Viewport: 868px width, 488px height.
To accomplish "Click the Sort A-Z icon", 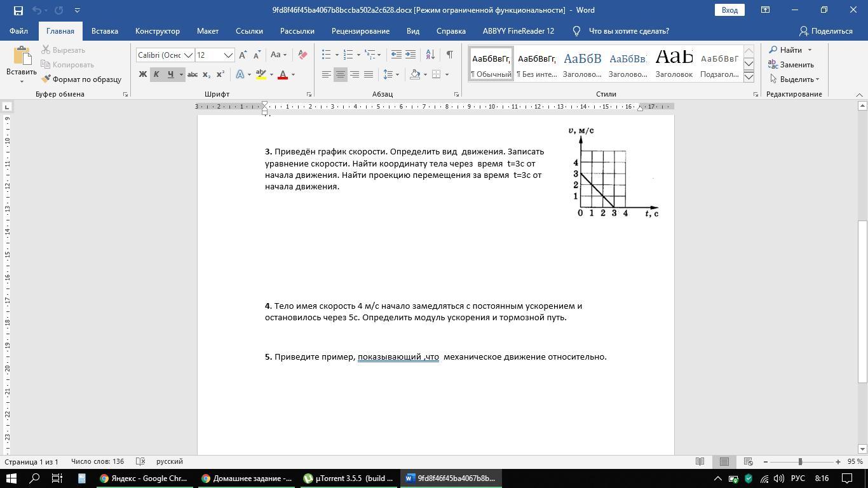I will point(430,55).
